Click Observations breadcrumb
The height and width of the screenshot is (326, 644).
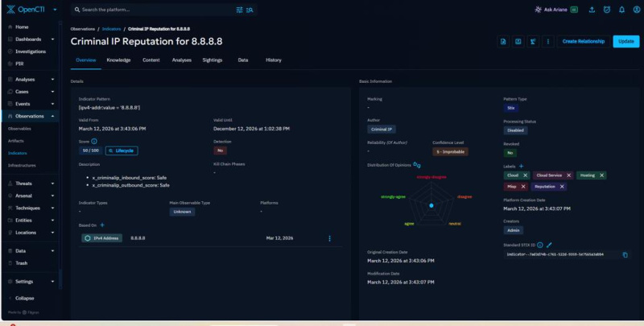coord(83,29)
